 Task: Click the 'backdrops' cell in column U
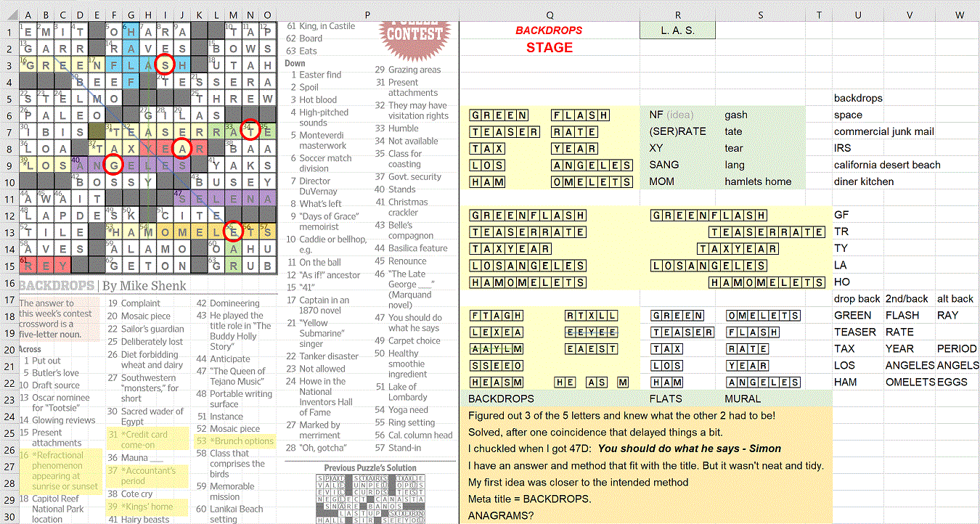[857, 98]
